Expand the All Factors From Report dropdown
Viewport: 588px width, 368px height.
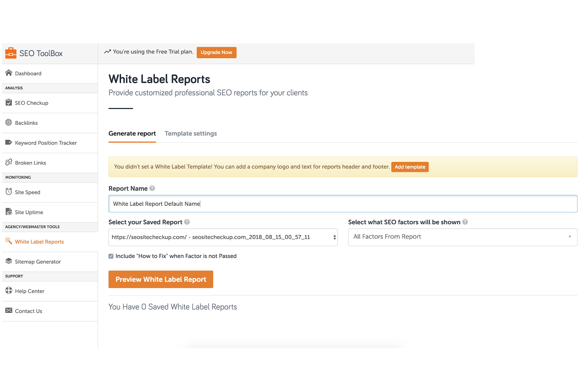coord(462,237)
